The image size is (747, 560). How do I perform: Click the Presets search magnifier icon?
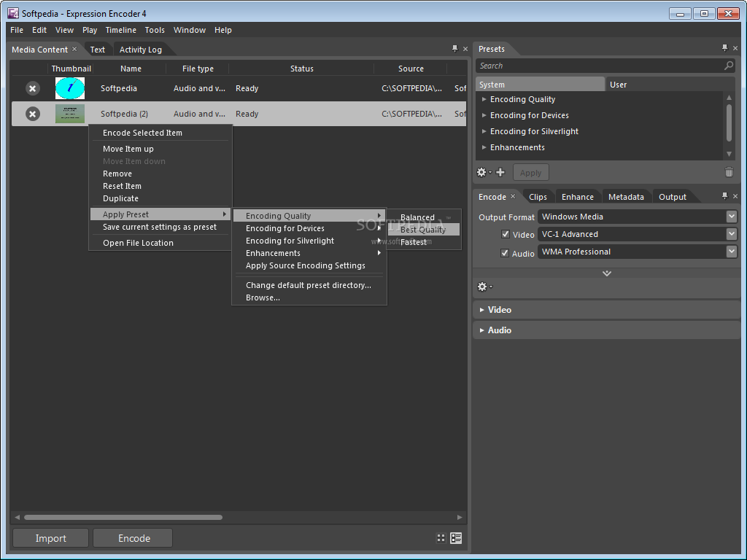point(729,66)
